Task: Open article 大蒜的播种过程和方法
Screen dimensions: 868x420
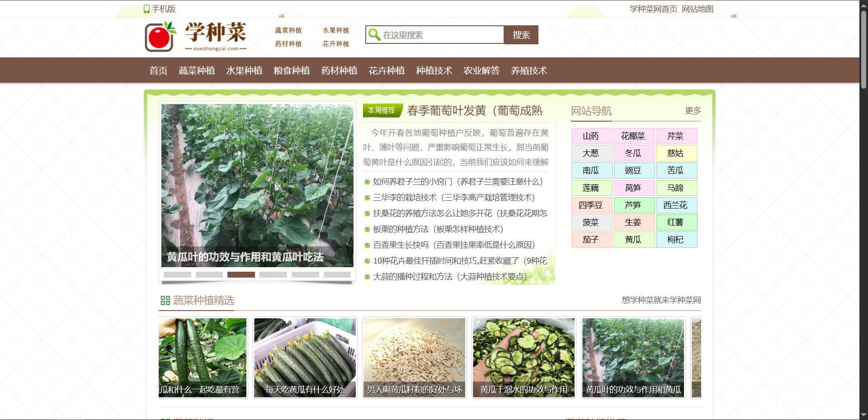Action: 450,277
